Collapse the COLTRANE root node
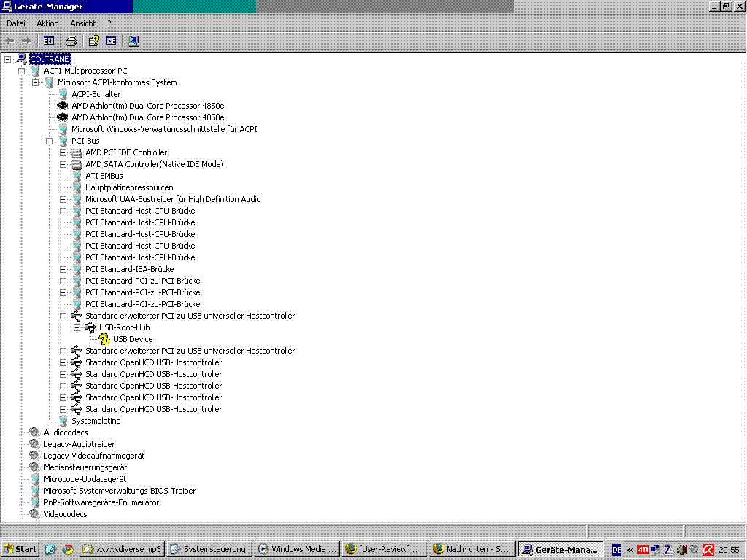The width and height of the screenshot is (747, 560). click(7, 59)
